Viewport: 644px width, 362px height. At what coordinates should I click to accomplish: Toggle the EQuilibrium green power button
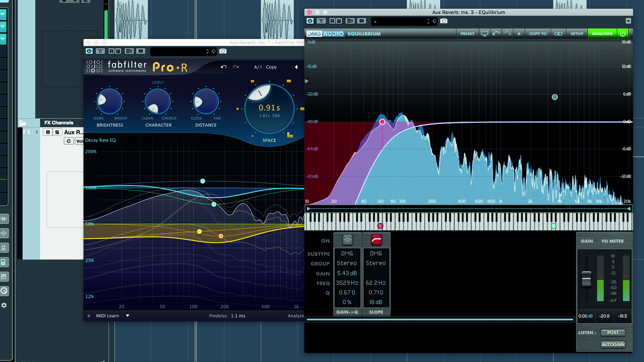(x=623, y=34)
